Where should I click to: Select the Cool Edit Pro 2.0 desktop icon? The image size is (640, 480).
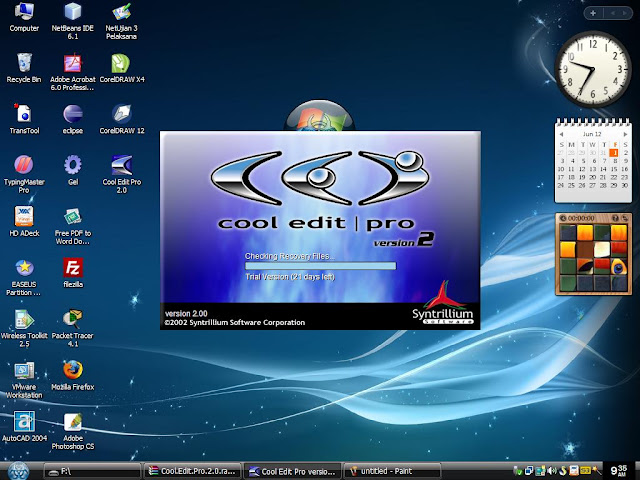tap(122, 174)
